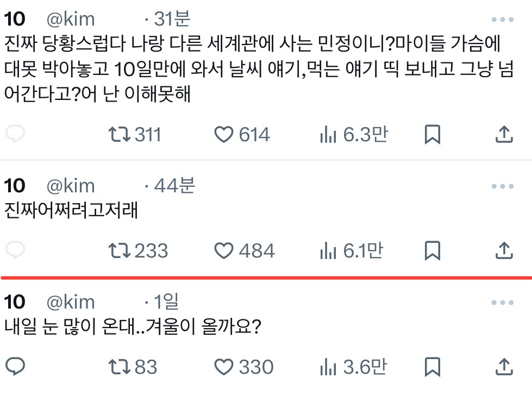Toggle like on the tweet with 614 likes
The width and height of the screenshot is (532, 402).
pos(223,134)
